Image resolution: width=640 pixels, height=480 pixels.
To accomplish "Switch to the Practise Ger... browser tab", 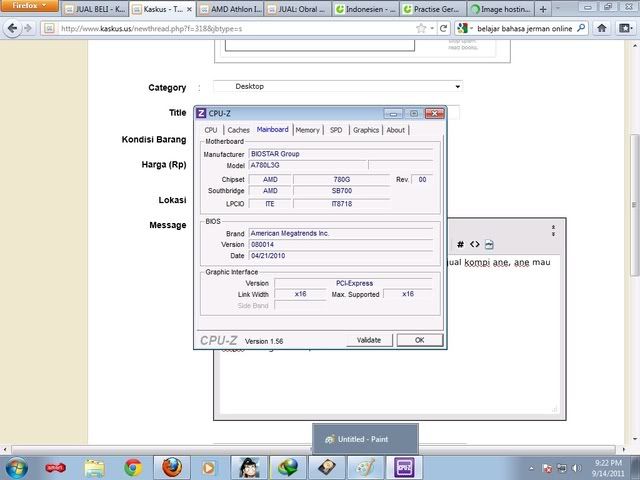I will 433,9.
